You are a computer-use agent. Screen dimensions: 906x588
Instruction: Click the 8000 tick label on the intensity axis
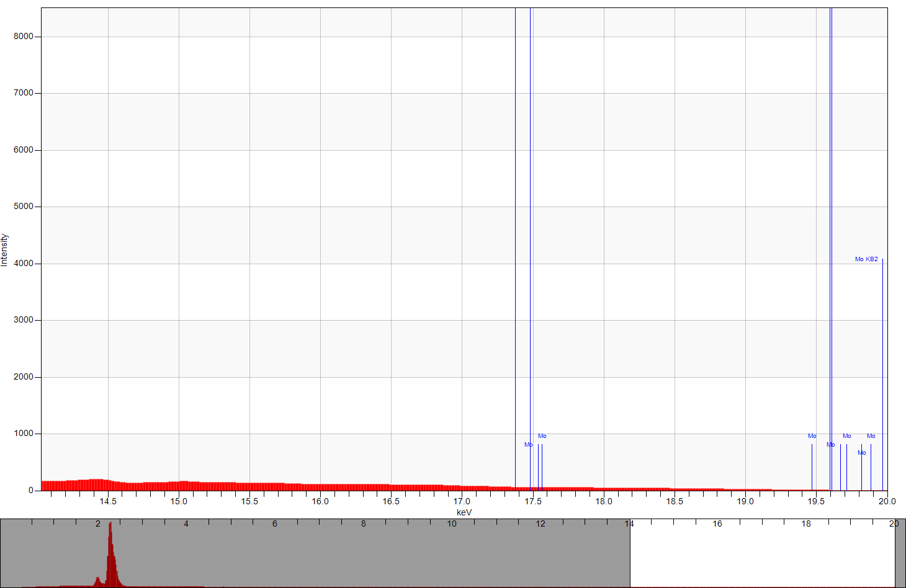24,37
